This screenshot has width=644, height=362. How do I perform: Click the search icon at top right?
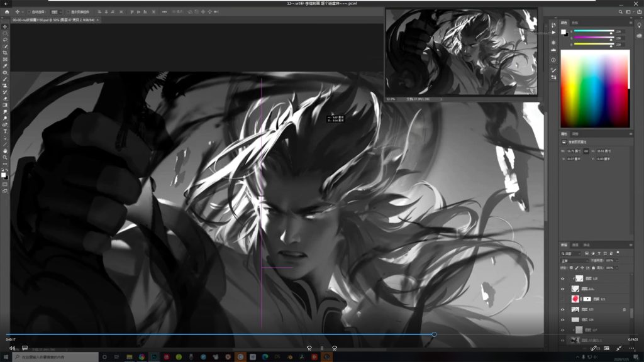click(x=620, y=12)
